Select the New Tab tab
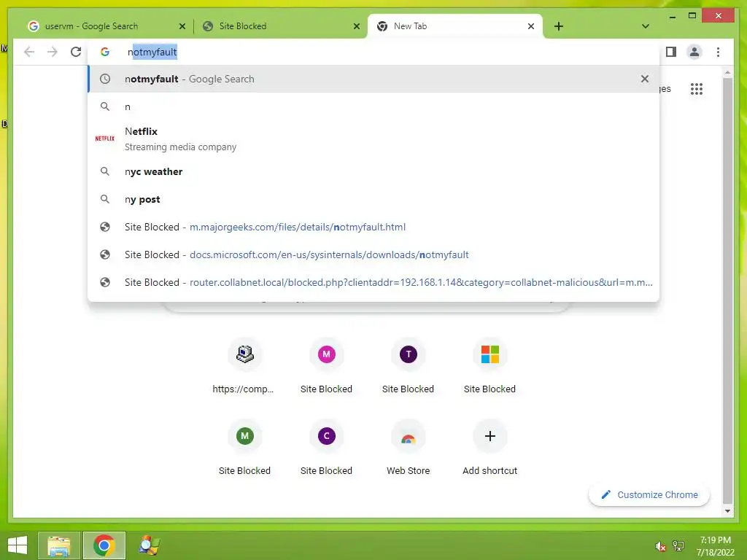The image size is (747, 560). click(x=455, y=26)
